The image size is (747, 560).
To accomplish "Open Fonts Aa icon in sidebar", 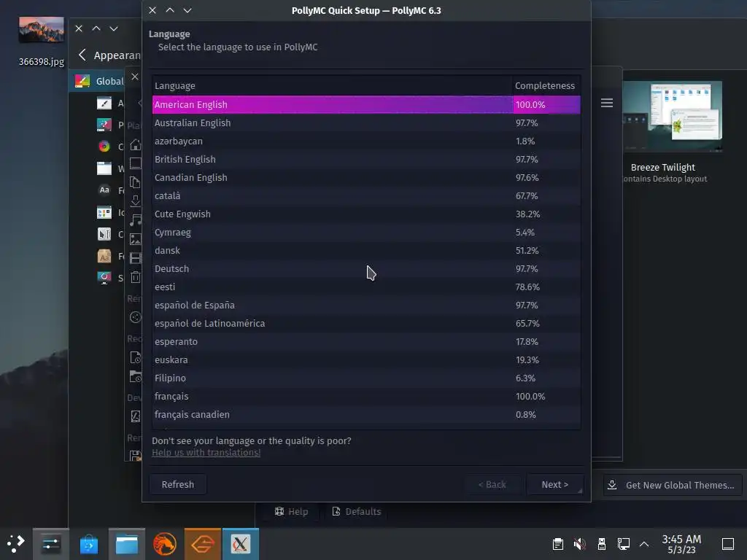I will point(104,190).
